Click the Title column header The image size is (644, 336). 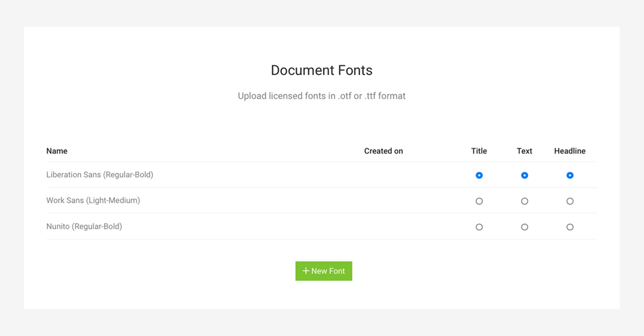479,151
